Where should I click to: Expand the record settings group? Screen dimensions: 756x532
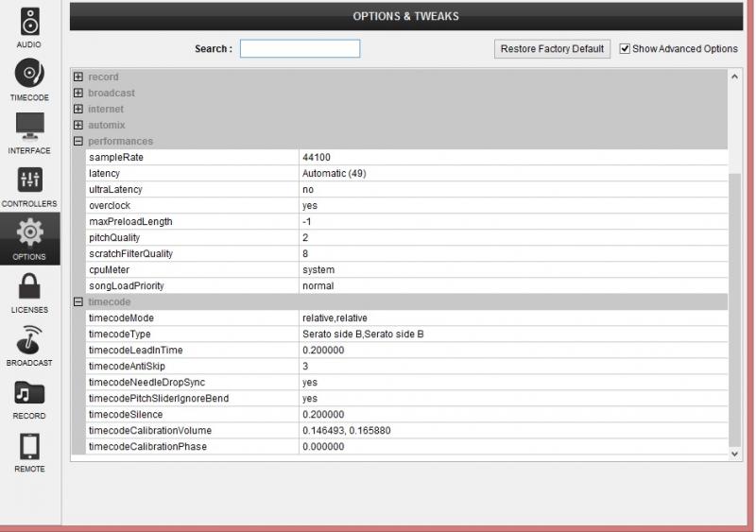point(78,77)
